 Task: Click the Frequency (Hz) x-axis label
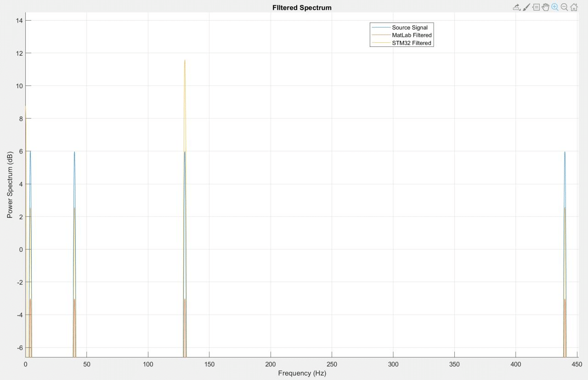coord(302,373)
